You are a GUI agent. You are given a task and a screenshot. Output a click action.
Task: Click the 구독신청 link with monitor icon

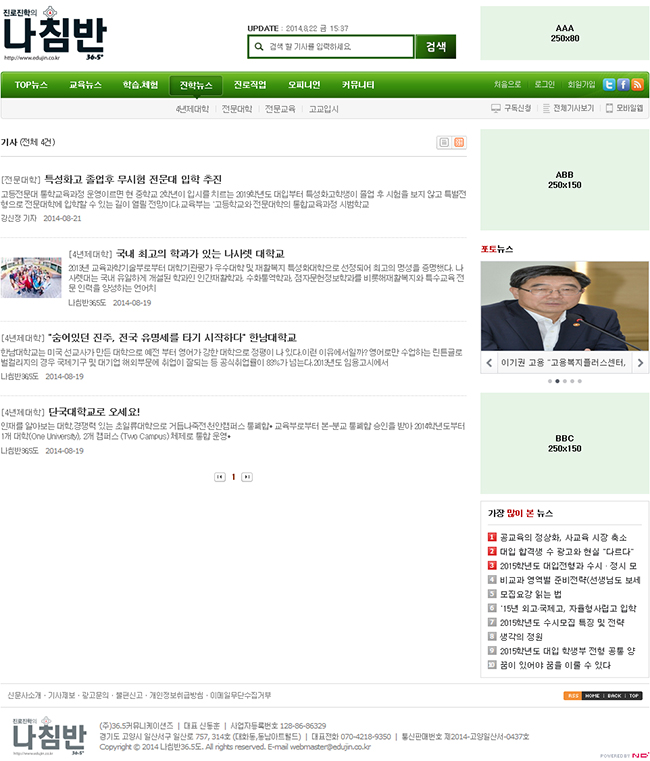511,108
